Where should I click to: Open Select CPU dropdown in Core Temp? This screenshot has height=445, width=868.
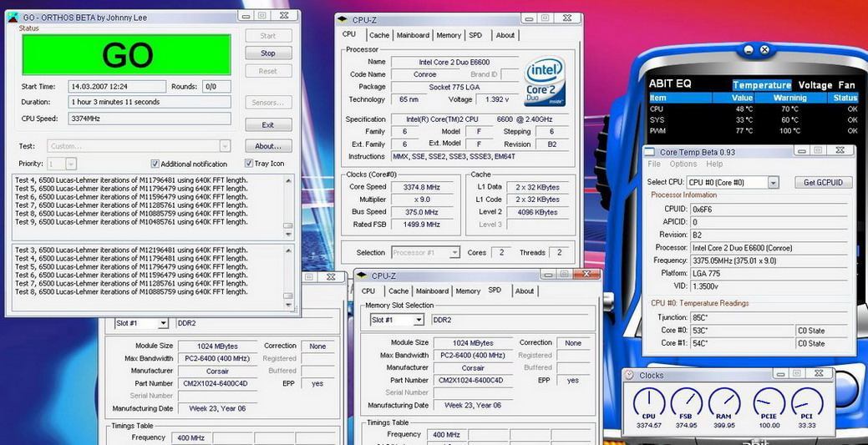point(773,182)
